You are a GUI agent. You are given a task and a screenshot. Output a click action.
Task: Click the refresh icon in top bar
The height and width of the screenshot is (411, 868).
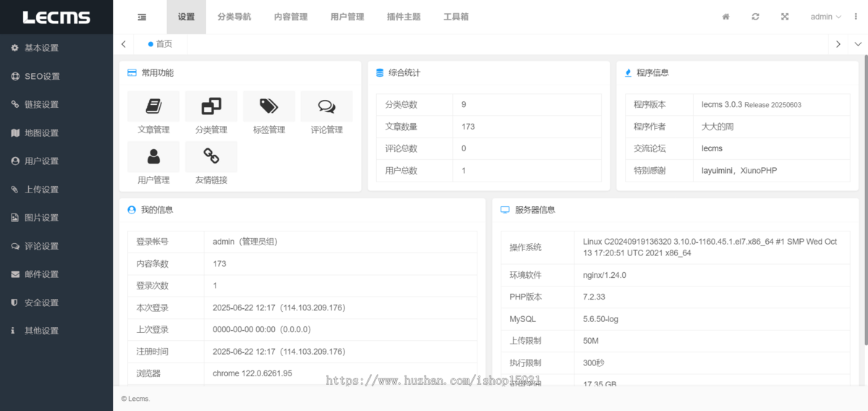click(755, 17)
